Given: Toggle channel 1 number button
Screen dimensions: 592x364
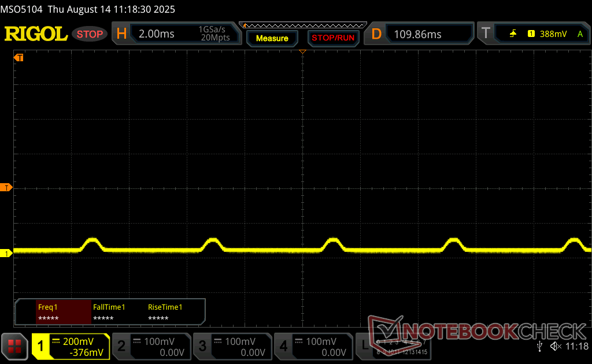Looking at the screenshot, I should pyautogui.click(x=40, y=346).
